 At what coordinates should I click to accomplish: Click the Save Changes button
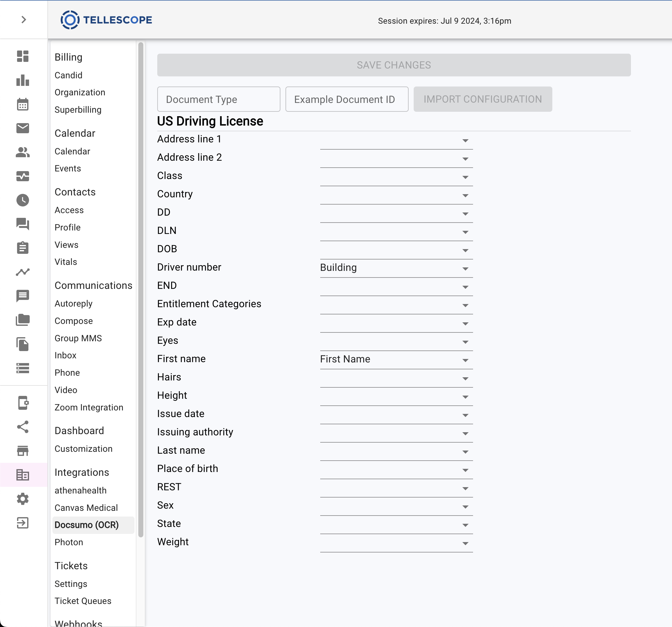click(394, 65)
